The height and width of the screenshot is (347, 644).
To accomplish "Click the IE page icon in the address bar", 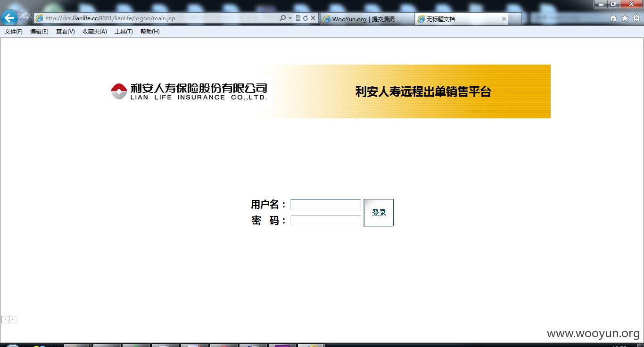I will pyautogui.click(x=40, y=18).
